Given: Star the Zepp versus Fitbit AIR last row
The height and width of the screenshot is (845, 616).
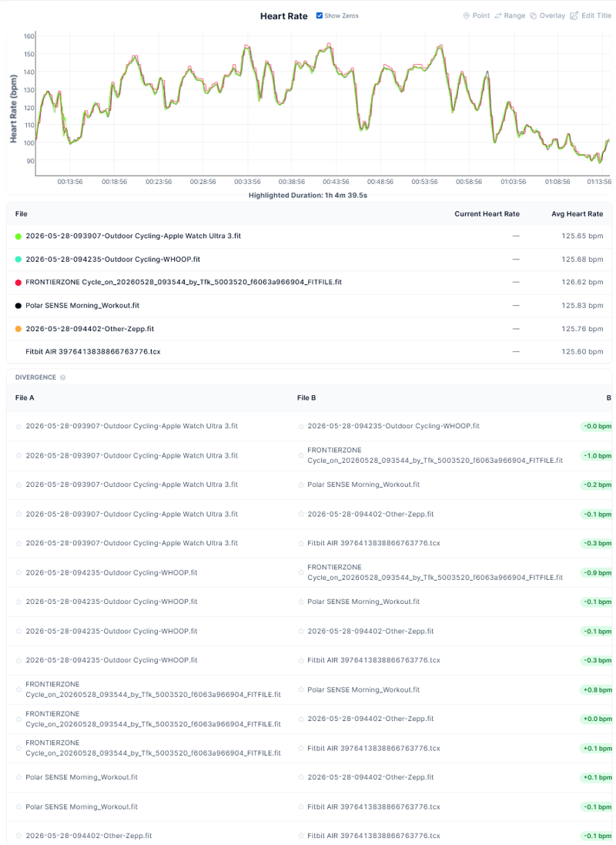Looking at the screenshot, I should [18, 836].
